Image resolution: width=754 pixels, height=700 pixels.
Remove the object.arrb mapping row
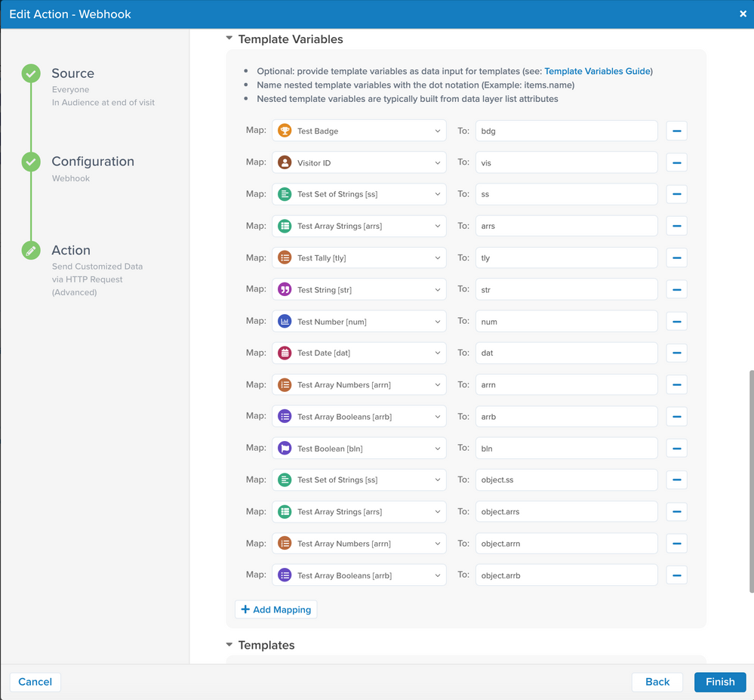(676, 575)
